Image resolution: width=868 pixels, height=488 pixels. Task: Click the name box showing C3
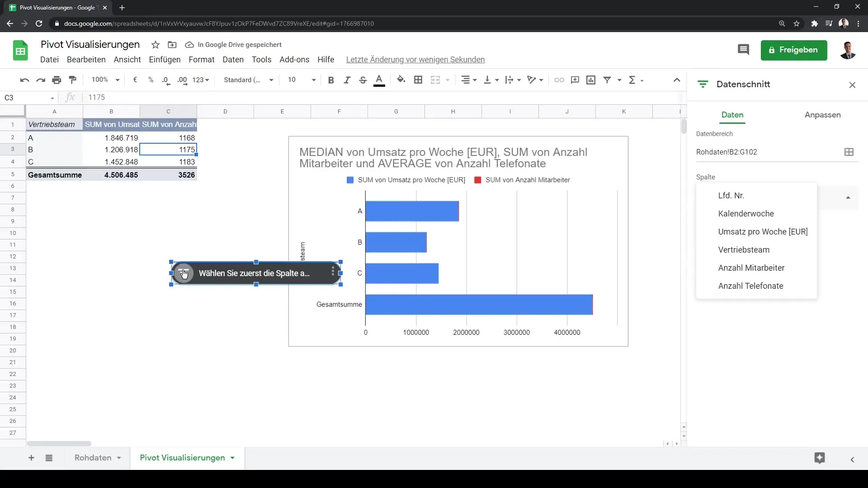tap(29, 98)
